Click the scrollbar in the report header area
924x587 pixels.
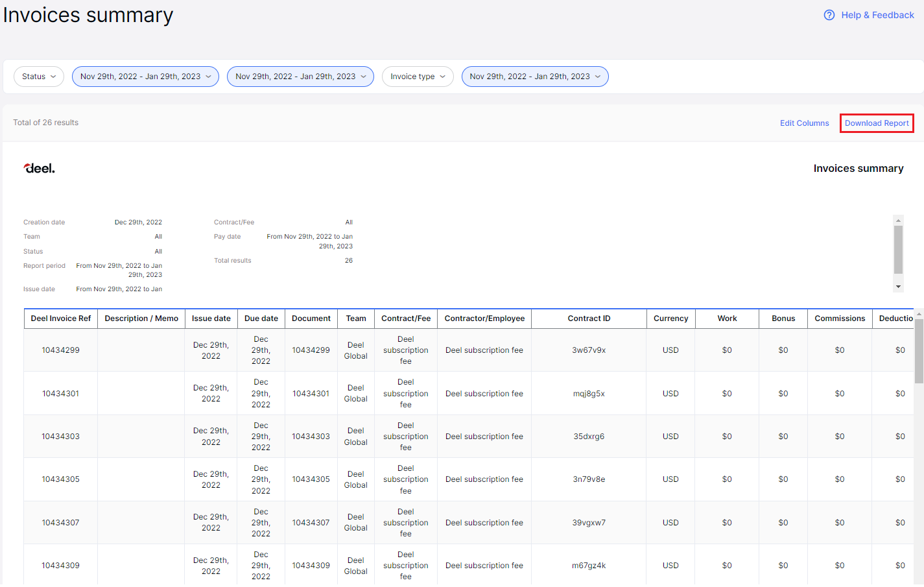click(x=898, y=250)
